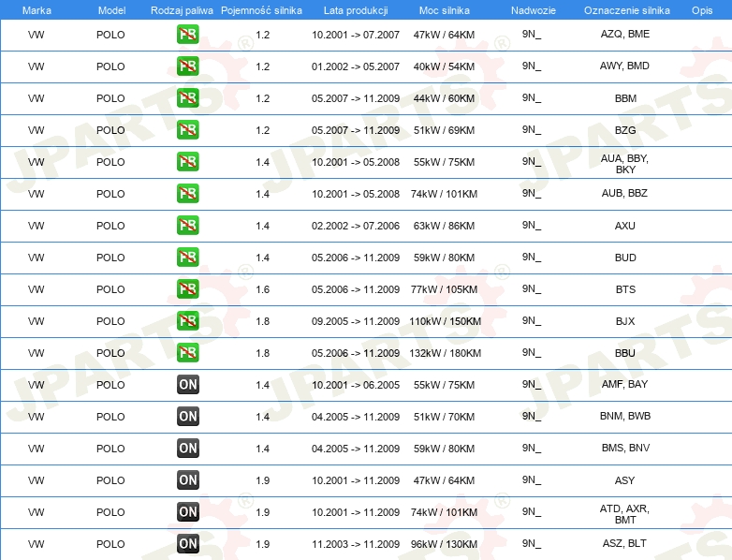Click production dates 10.2001 -> 06.2005
The image size is (732, 560).
356,385
